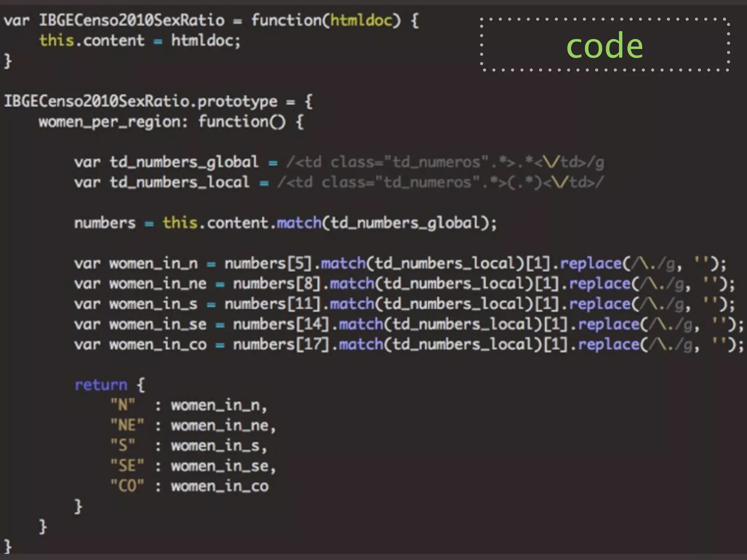The image size is (747, 560).
Task: Click 'match' in the numbers assignment line
Action: (299, 223)
